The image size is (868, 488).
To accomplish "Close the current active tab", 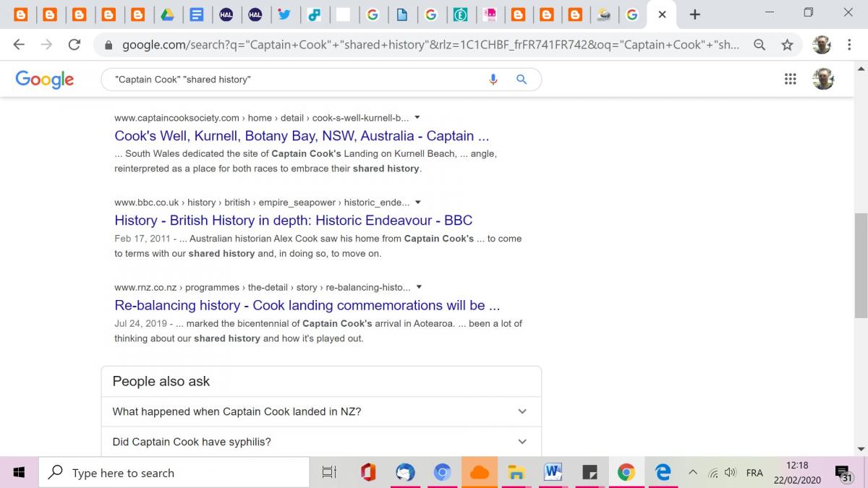I will [x=662, y=14].
